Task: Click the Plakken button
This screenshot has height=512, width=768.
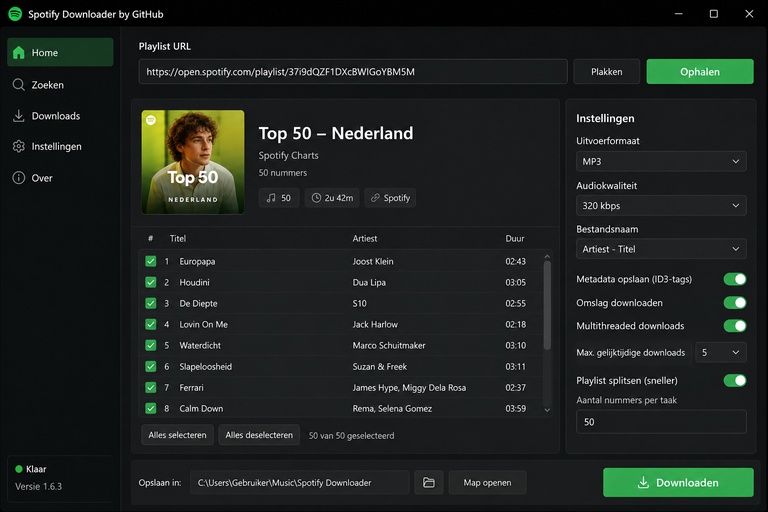Action: coord(606,72)
